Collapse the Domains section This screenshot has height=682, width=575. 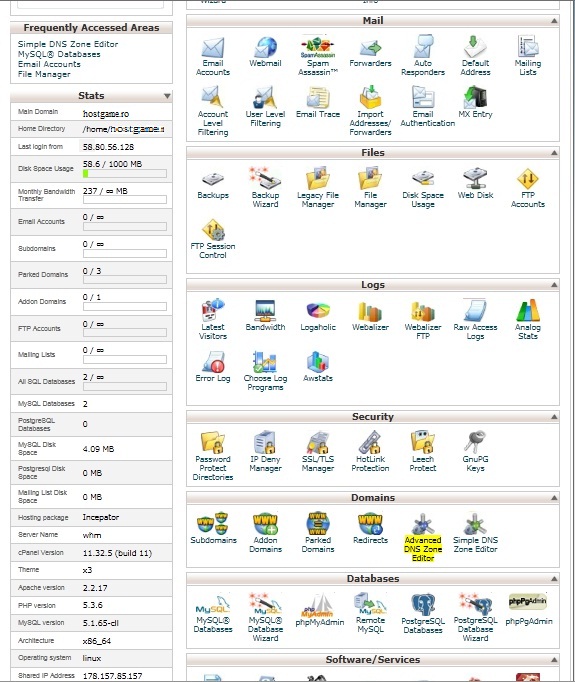(554, 498)
